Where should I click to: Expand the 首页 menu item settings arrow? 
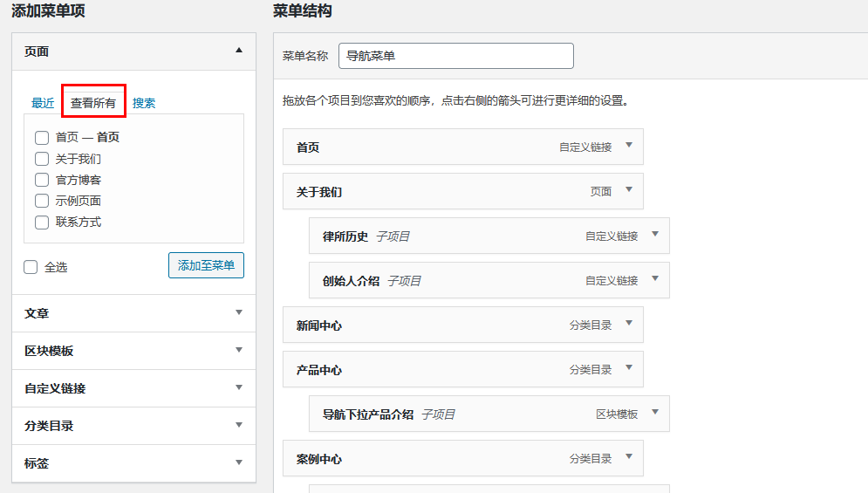629,145
